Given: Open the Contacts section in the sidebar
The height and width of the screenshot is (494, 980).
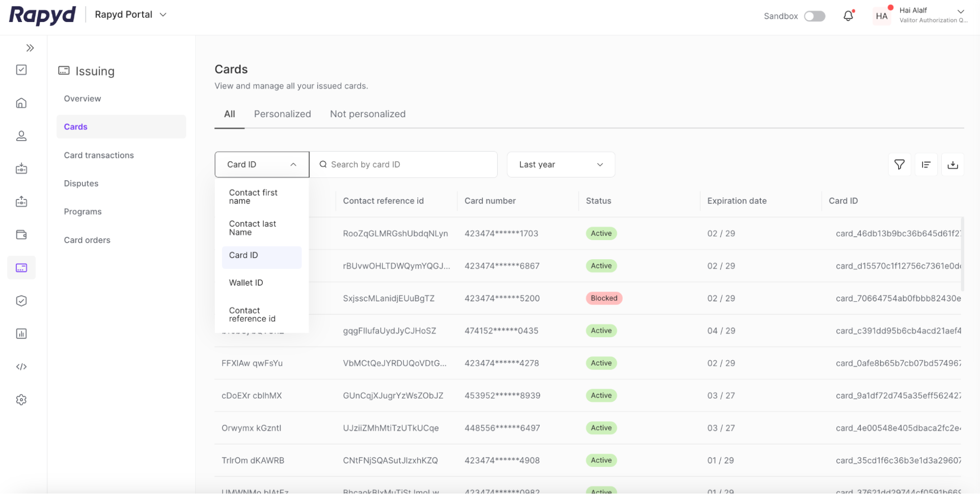Looking at the screenshot, I should click(x=21, y=136).
